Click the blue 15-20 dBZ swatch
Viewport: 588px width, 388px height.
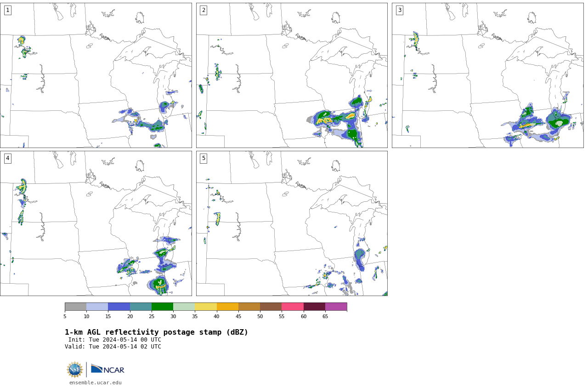(x=119, y=307)
